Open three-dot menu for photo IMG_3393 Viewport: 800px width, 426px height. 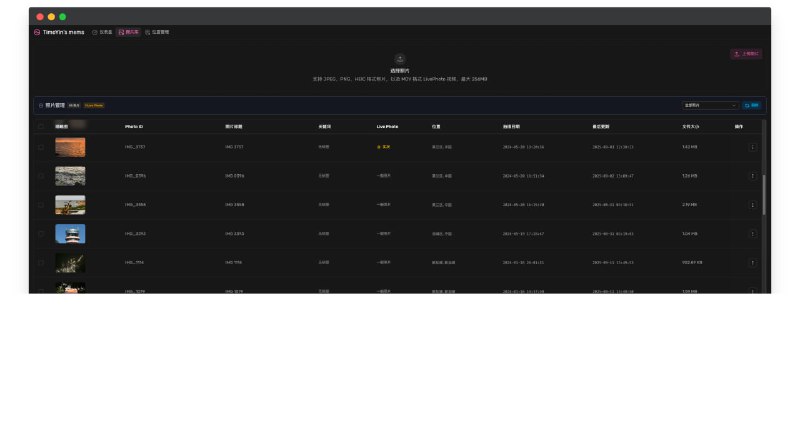752,234
